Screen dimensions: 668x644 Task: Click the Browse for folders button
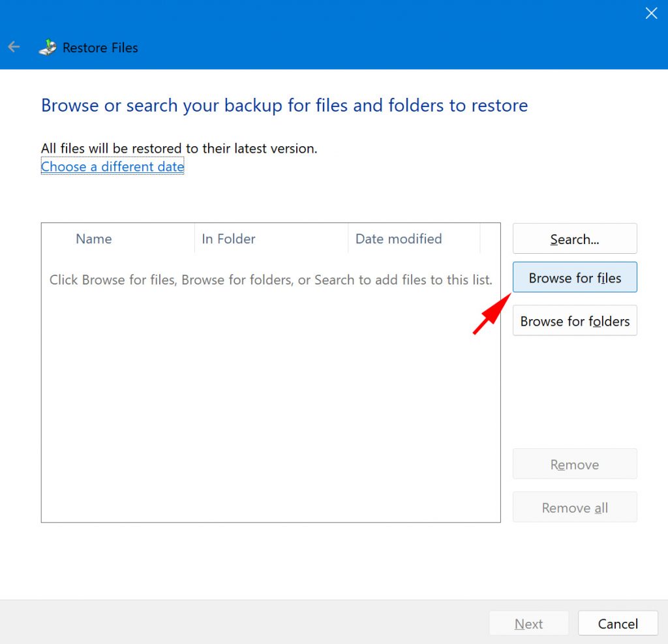[x=574, y=320]
